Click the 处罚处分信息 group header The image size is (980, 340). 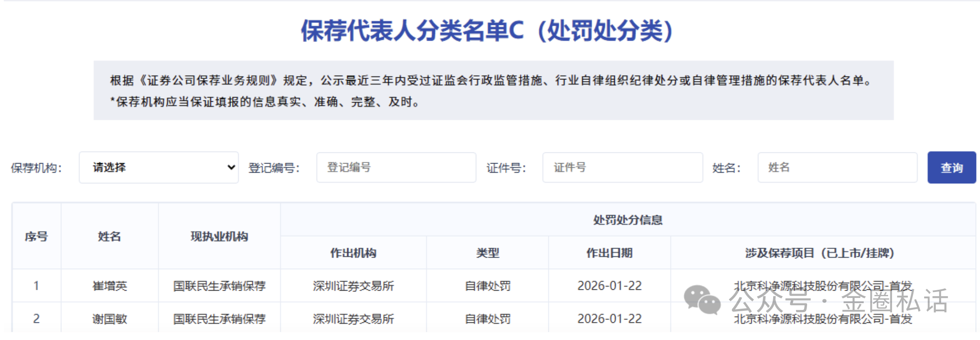pyautogui.click(x=628, y=220)
